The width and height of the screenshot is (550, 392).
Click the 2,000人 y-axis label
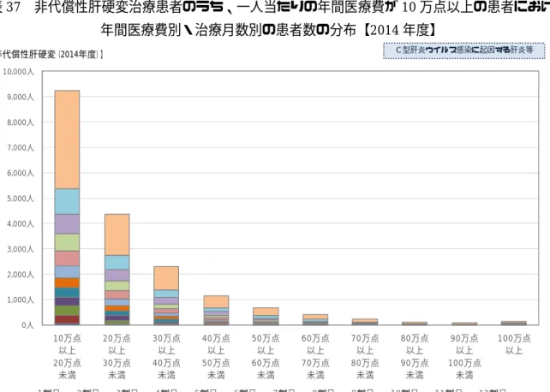[21, 275]
